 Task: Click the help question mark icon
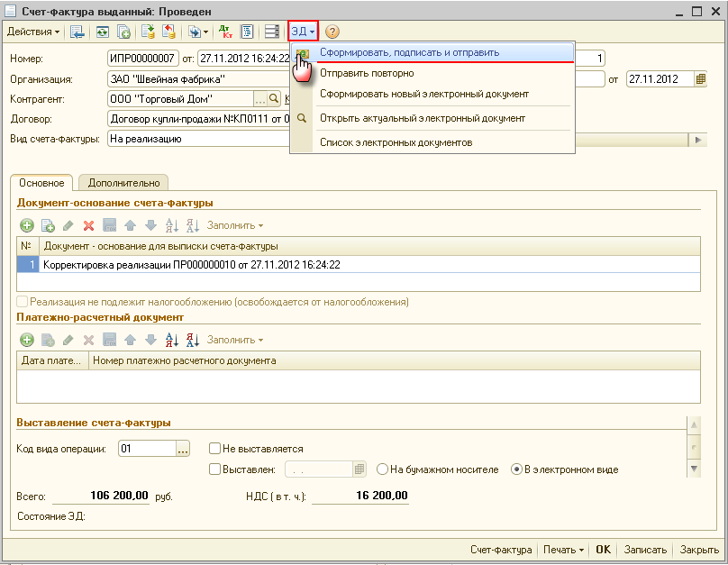pos(332,32)
